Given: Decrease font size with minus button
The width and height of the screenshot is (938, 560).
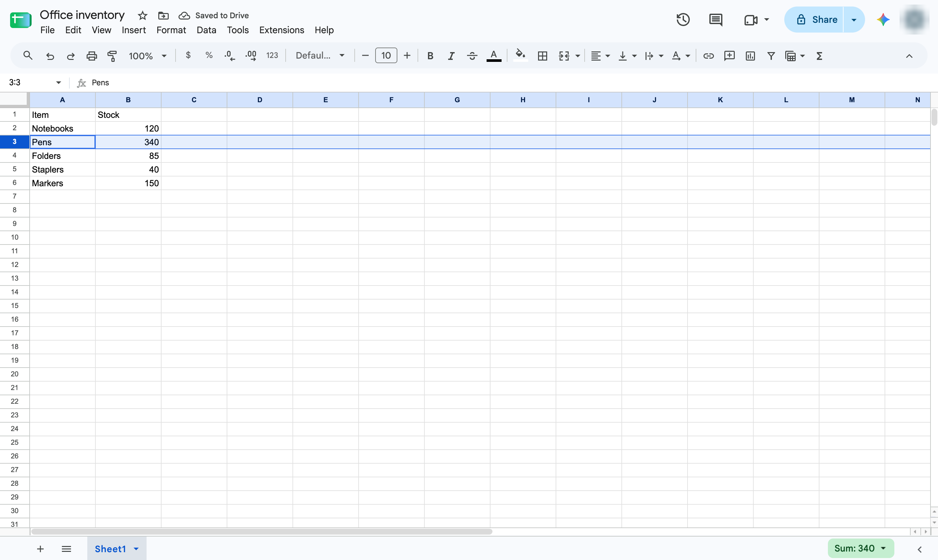Looking at the screenshot, I should click(365, 56).
